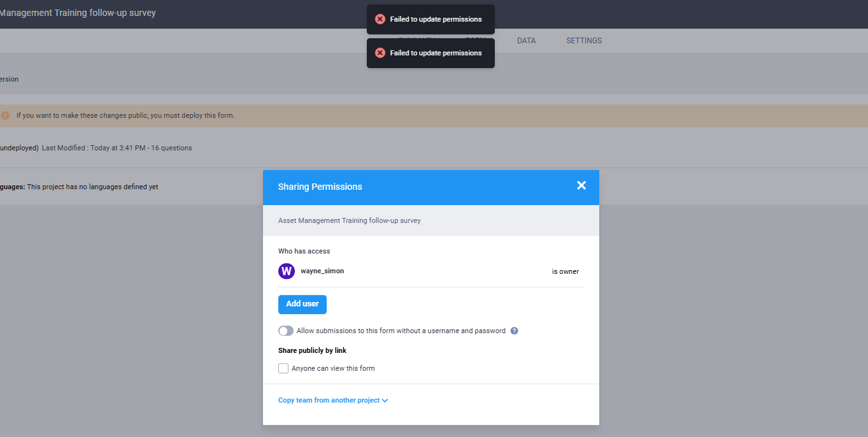
Task: Click the is owner permission label
Action: coord(565,271)
